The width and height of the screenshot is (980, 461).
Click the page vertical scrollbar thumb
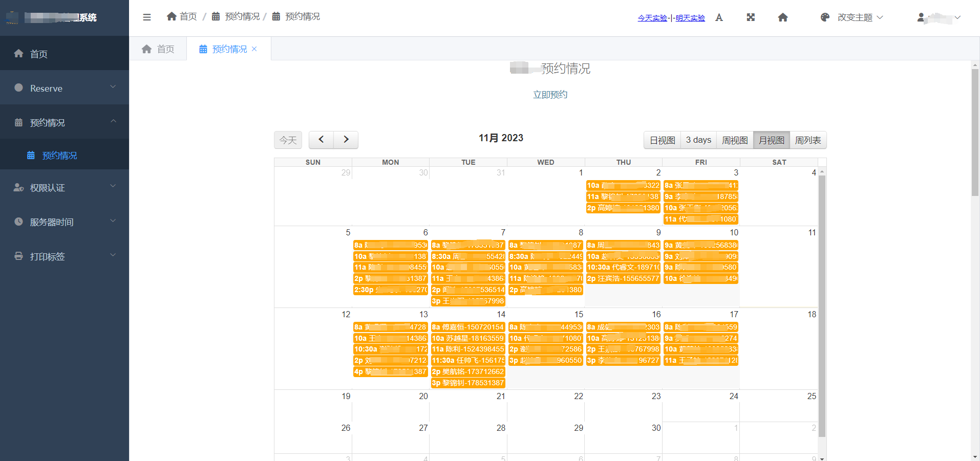click(x=975, y=132)
